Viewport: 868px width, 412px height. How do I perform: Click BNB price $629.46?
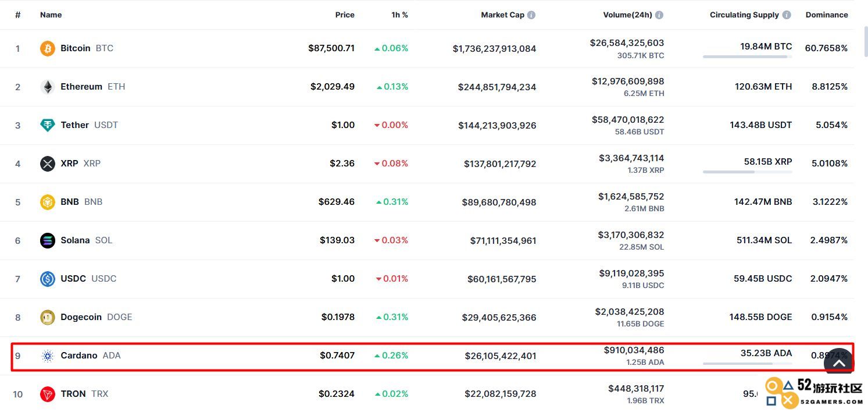tap(337, 202)
